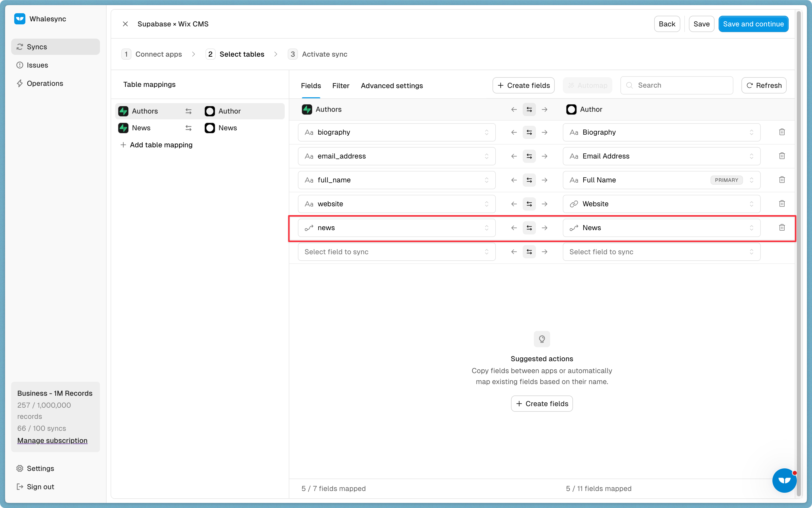Open the Supabase biography field dropdown
This screenshot has width=812, height=508.
pyautogui.click(x=397, y=132)
